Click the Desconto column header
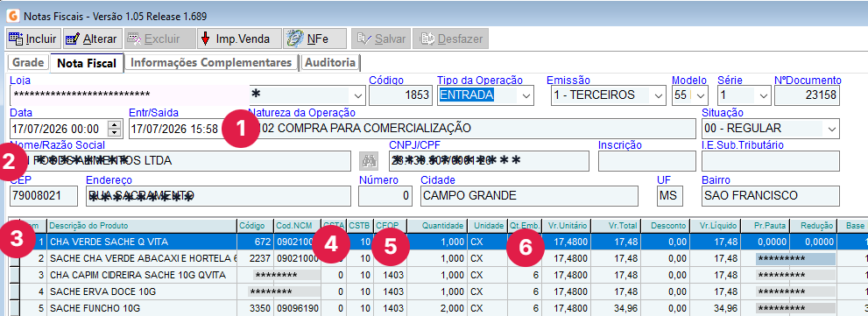The height and width of the screenshot is (316, 868). coord(665,226)
